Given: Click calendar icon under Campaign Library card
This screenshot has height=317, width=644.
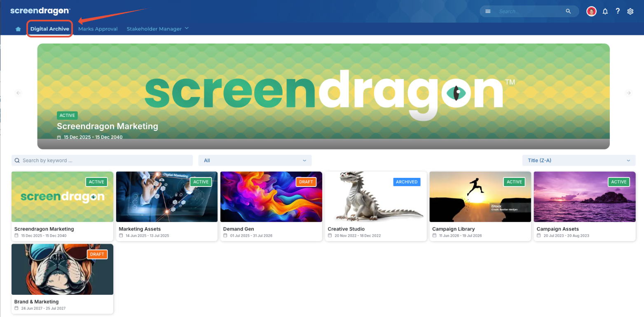Looking at the screenshot, I should pos(434,235).
